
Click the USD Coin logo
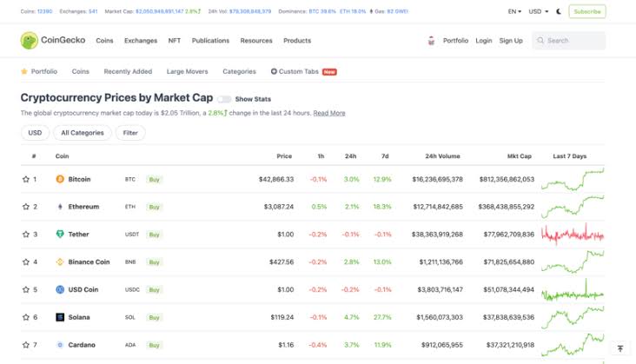click(60, 289)
